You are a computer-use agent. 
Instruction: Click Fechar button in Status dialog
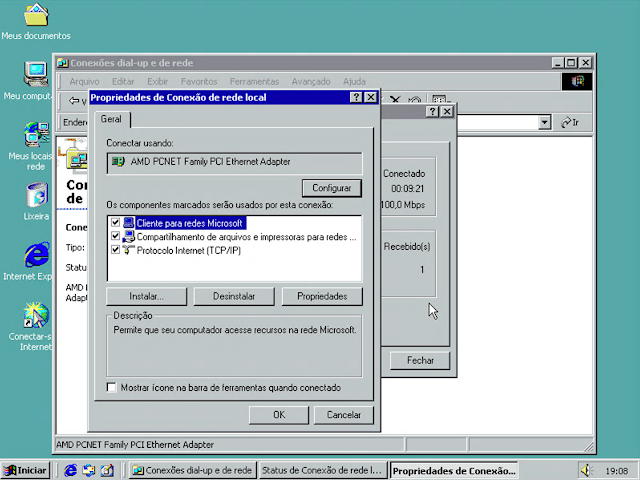420,360
